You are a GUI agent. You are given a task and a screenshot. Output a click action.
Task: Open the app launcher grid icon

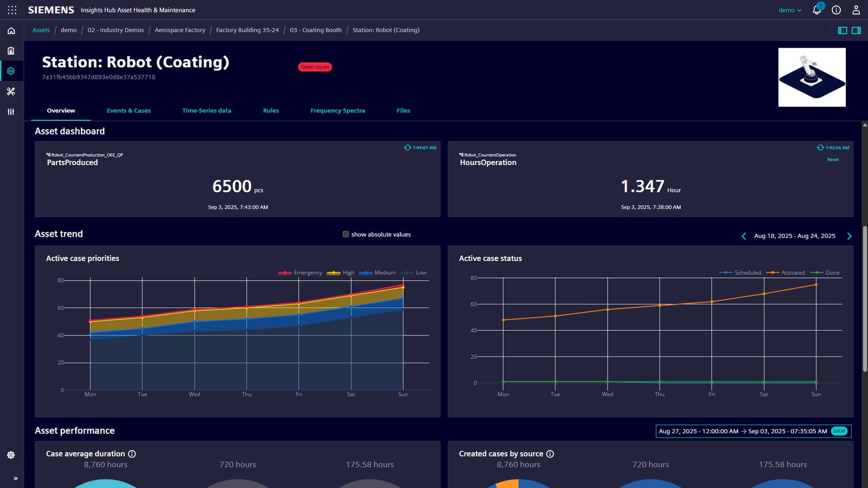tap(12, 10)
